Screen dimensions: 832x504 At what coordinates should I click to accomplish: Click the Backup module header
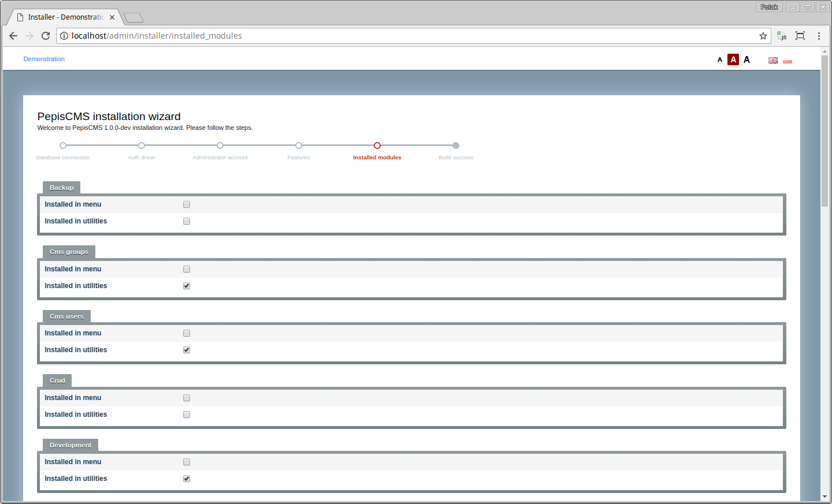click(62, 188)
